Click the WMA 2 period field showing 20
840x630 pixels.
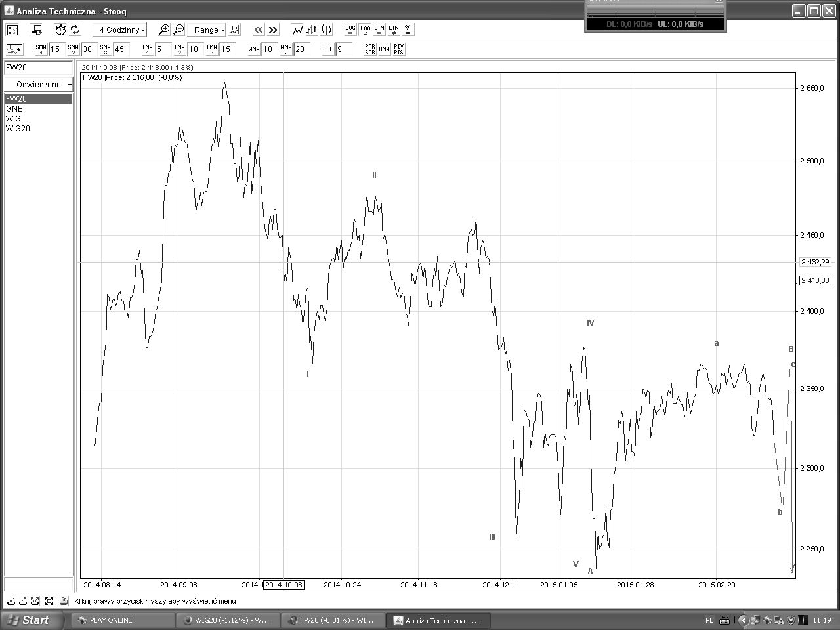coord(301,49)
